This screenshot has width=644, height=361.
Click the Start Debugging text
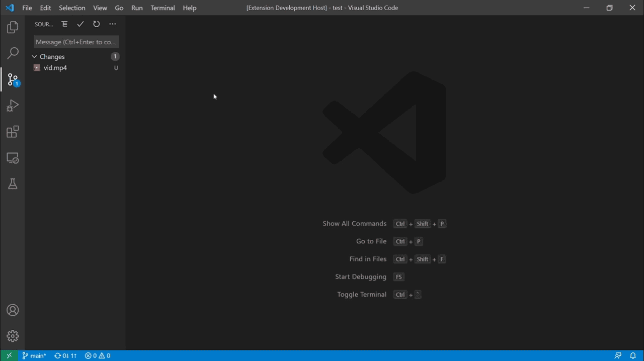(361, 277)
